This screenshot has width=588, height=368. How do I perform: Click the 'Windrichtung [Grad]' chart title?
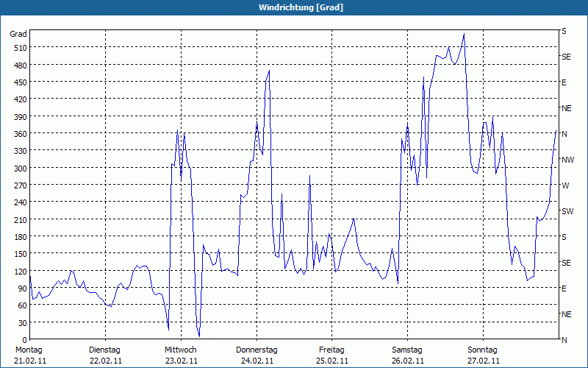(301, 7)
